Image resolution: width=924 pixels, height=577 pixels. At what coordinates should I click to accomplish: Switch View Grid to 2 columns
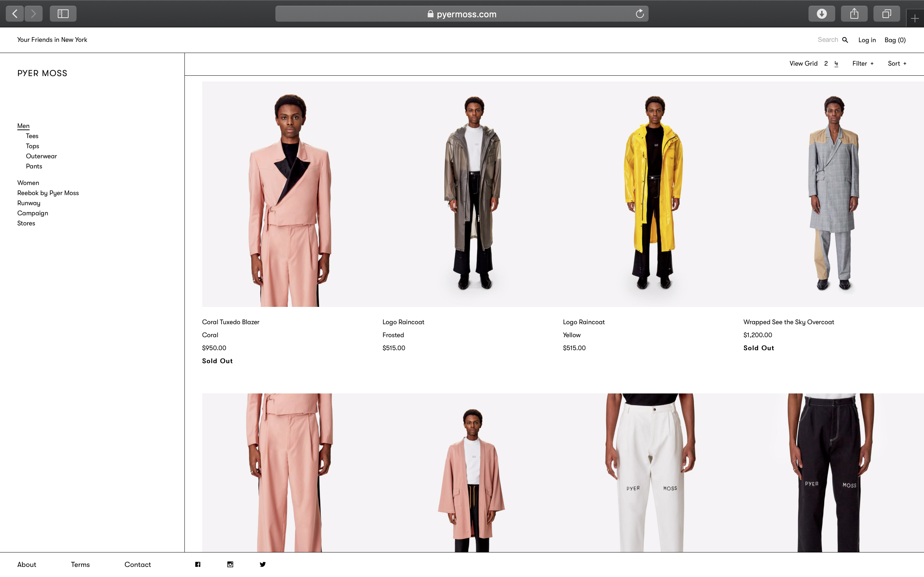826,63
